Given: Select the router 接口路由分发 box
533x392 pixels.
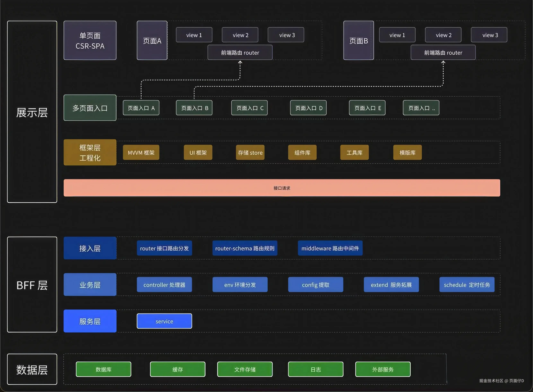Looking at the screenshot, I should click(164, 248).
